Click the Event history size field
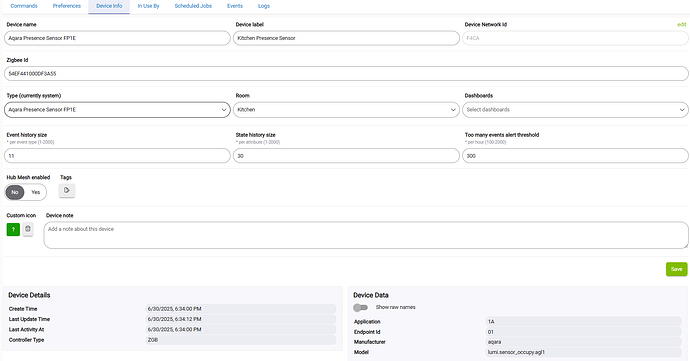Viewport: 690px width, 361px height. 117,156
